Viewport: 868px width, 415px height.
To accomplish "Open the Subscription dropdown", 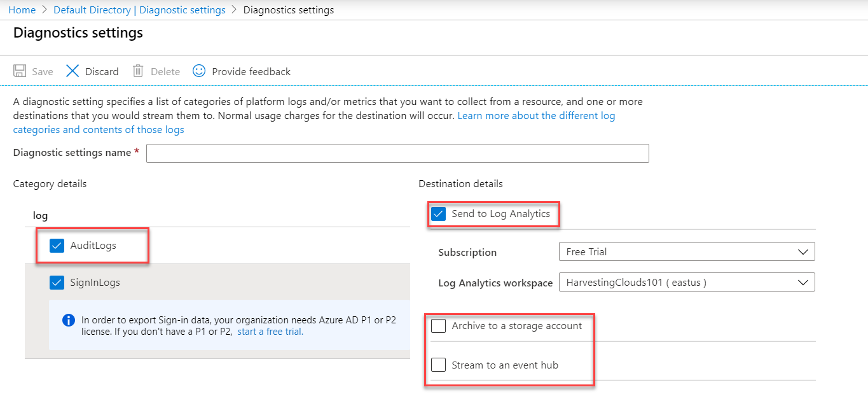I will 687,251.
